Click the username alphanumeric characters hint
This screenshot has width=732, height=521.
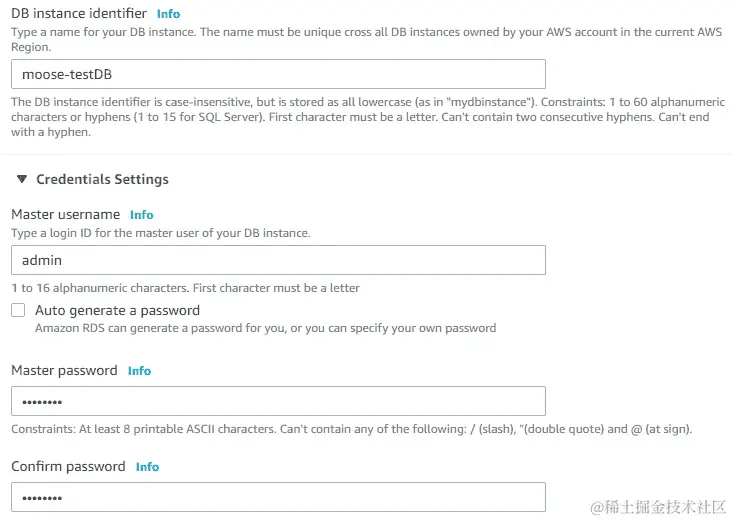coord(185,288)
